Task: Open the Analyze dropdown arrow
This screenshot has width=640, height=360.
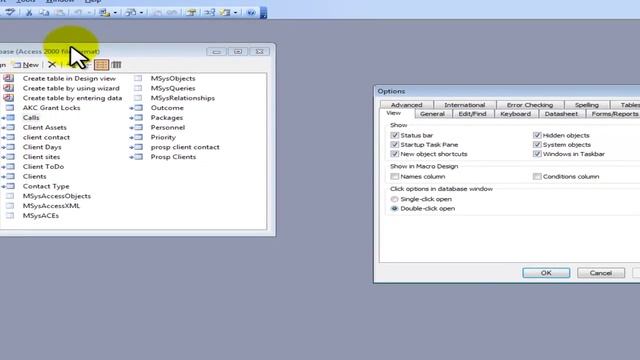Action: click(141, 13)
